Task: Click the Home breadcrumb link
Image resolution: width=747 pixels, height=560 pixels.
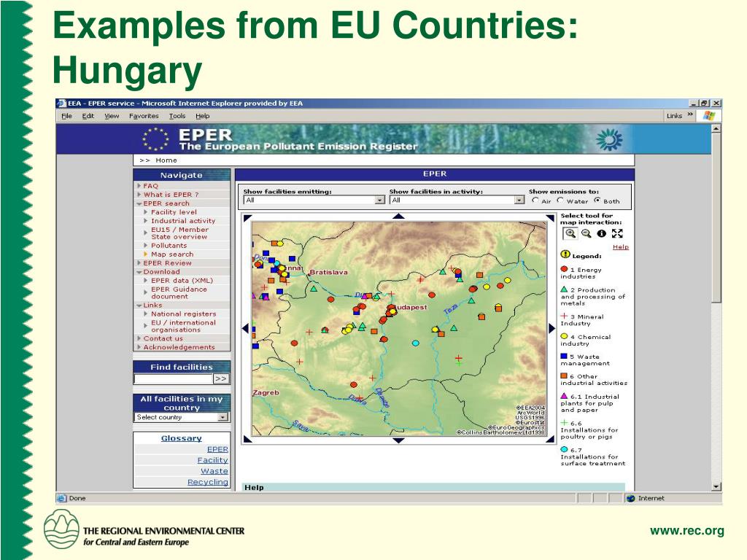Action: click(166, 160)
